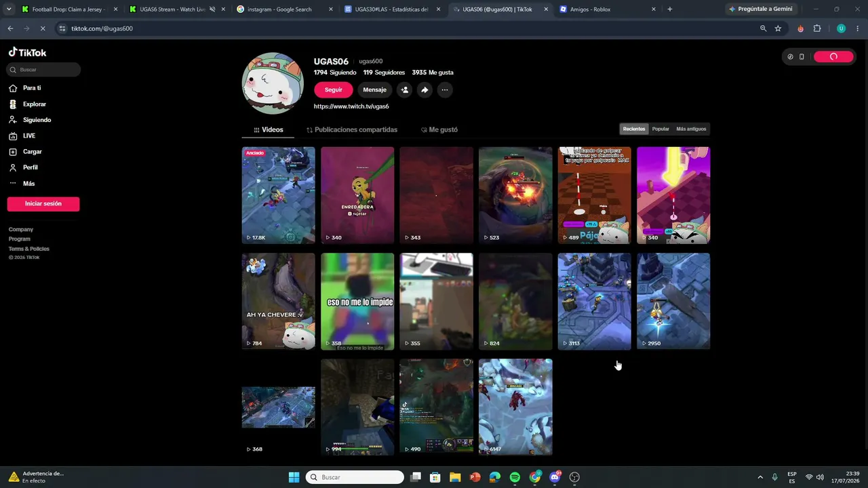This screenshot has width=868, height=488.
Task: Click UGAS06 profile avatar picture
Action: tap(273, 83)
